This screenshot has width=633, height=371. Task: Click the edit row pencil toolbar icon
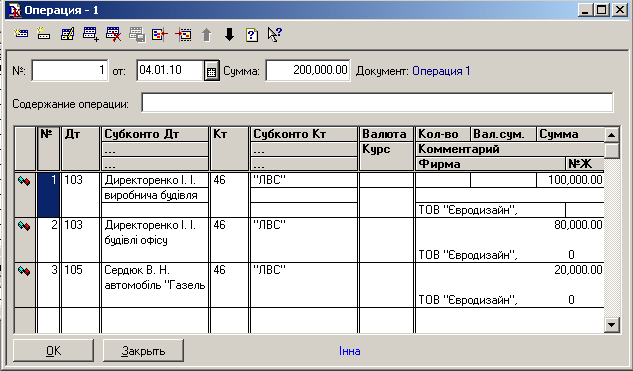coord(67,34)
